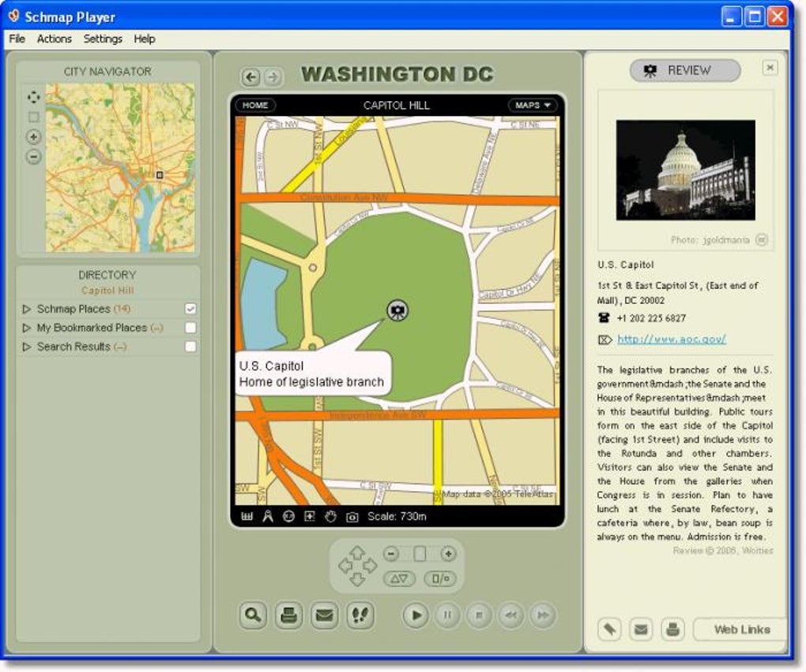806x672 pixels.
Task: Open the http://www.aoc.gov/ link
Action: tap(672, 339)
